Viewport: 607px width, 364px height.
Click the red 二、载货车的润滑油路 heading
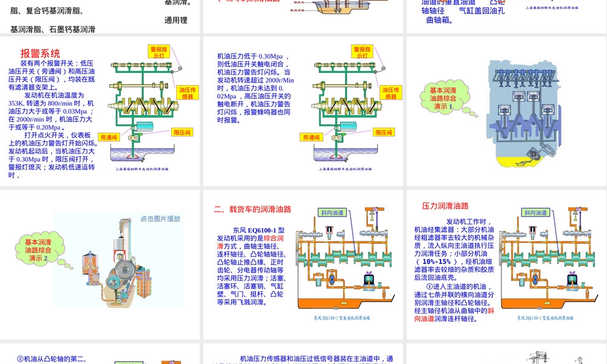pos(253,209)
